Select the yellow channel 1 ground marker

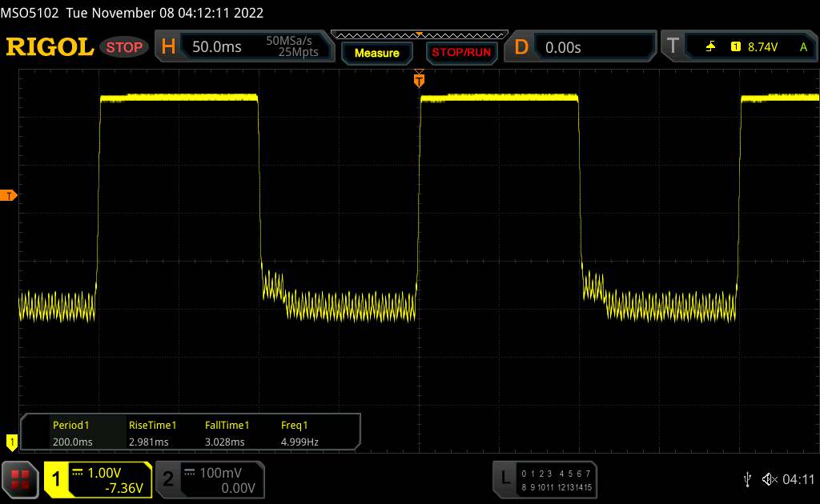pyautogui.click(x=11, y=440)
